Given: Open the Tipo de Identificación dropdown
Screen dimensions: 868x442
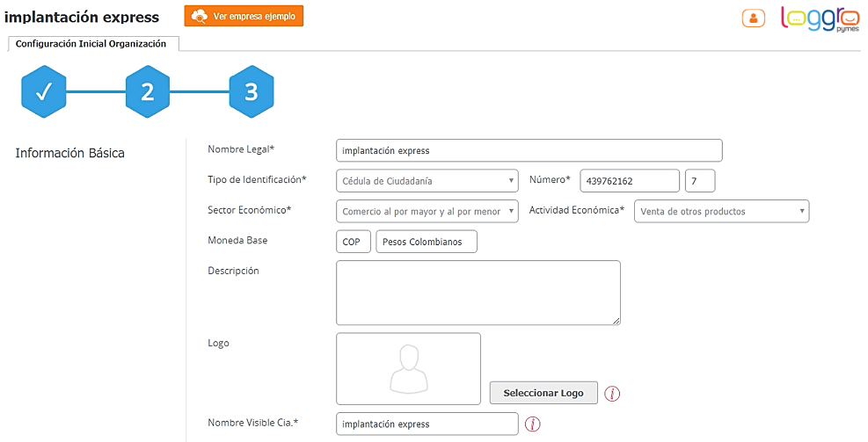Looking at the screenshot, I should 427,181.
